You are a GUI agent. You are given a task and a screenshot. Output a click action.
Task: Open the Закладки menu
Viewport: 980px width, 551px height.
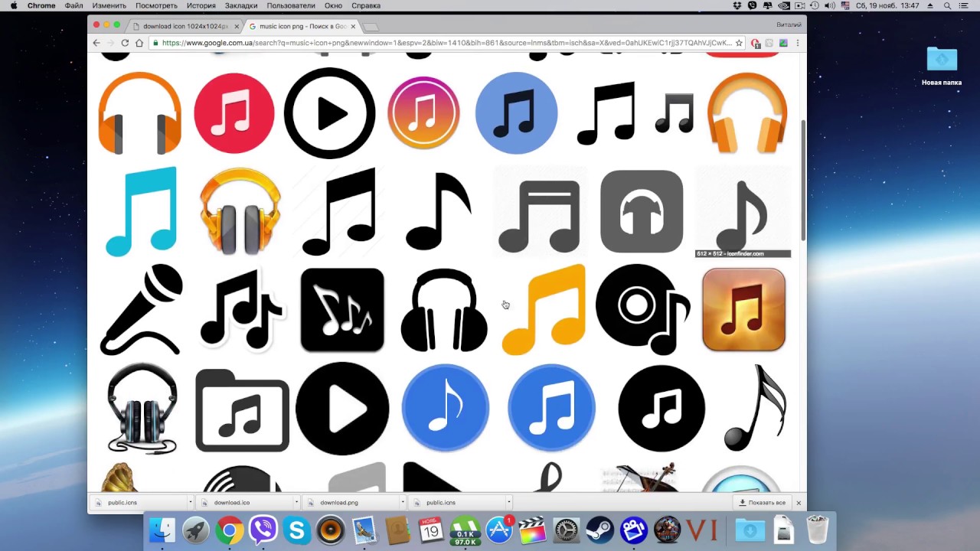pyautogui.click(x=241, y=5)
